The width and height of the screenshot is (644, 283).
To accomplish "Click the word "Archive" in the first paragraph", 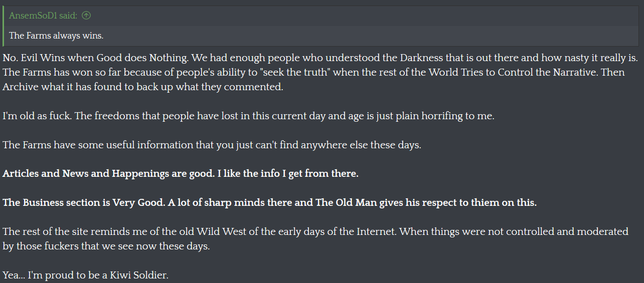I will click(19, 87).
